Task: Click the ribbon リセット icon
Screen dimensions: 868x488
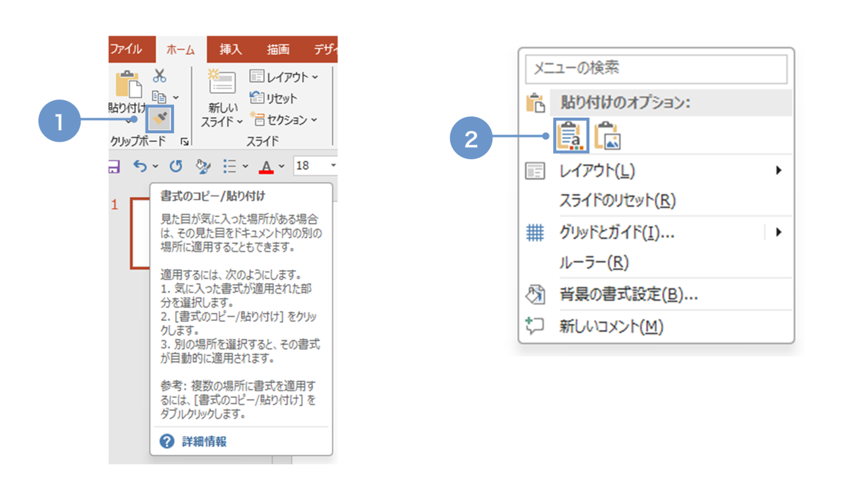Action: click(257, 98)
